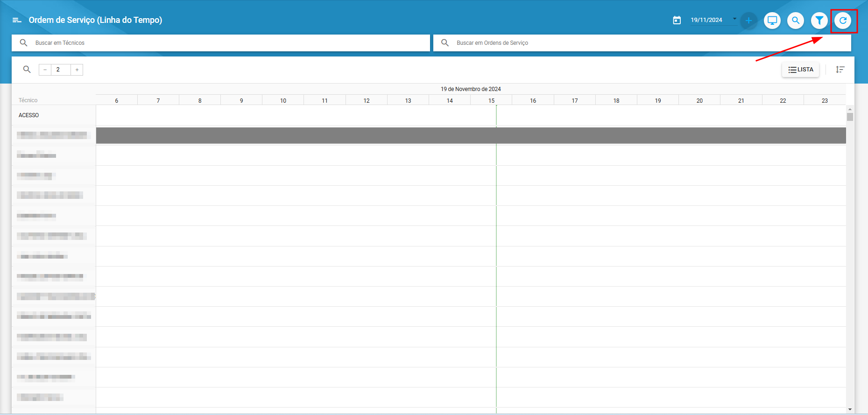Screen dimensions: 868x415
Task: Click hour 10 in the timeline header
Action: point(283,100)
